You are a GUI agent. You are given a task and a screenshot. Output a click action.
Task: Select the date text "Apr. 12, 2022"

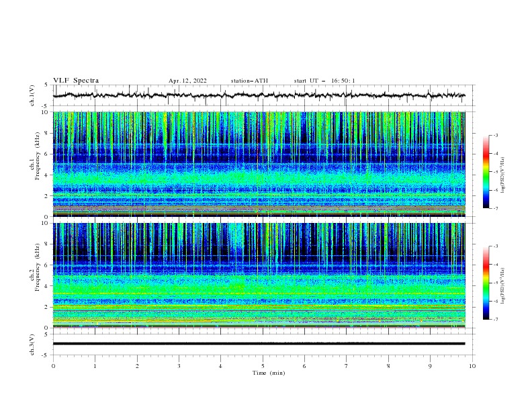coord(187,81)
